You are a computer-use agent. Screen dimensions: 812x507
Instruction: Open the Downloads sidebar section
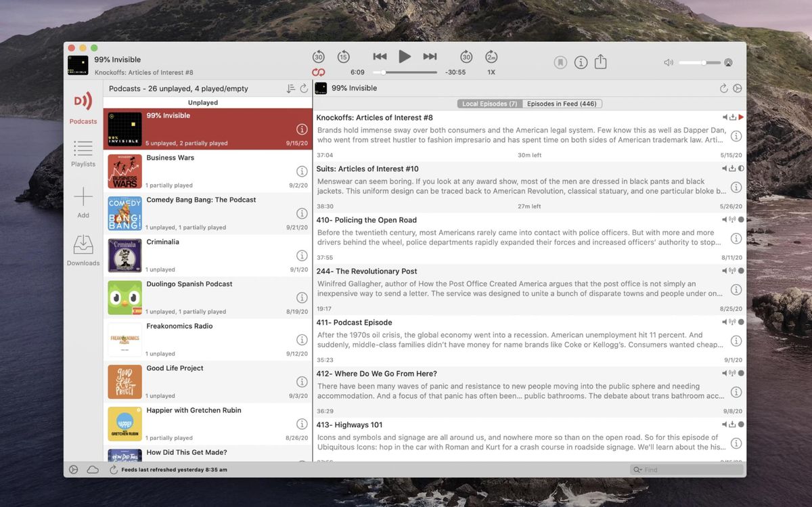[x=83, y=249]
